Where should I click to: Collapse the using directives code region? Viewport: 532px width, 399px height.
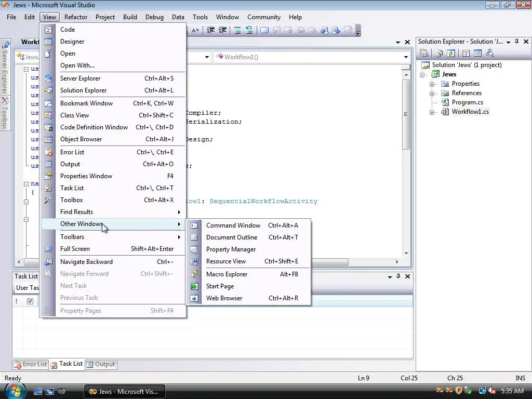[26, 69]
